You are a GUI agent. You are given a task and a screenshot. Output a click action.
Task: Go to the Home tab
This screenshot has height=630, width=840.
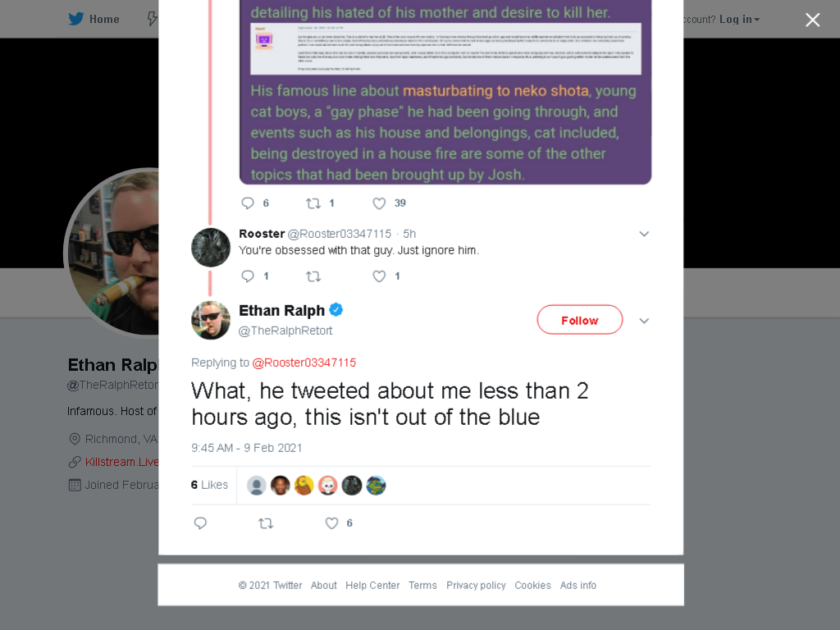[94, 19]
